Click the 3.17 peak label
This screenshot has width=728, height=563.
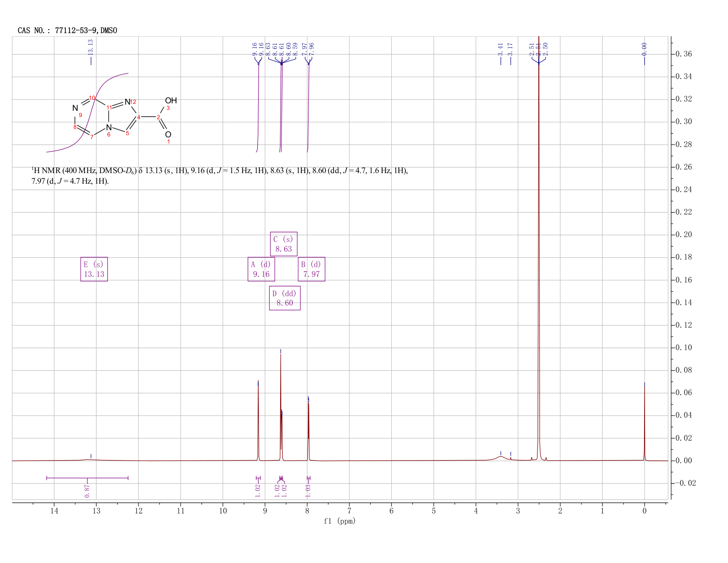point(510,49)
